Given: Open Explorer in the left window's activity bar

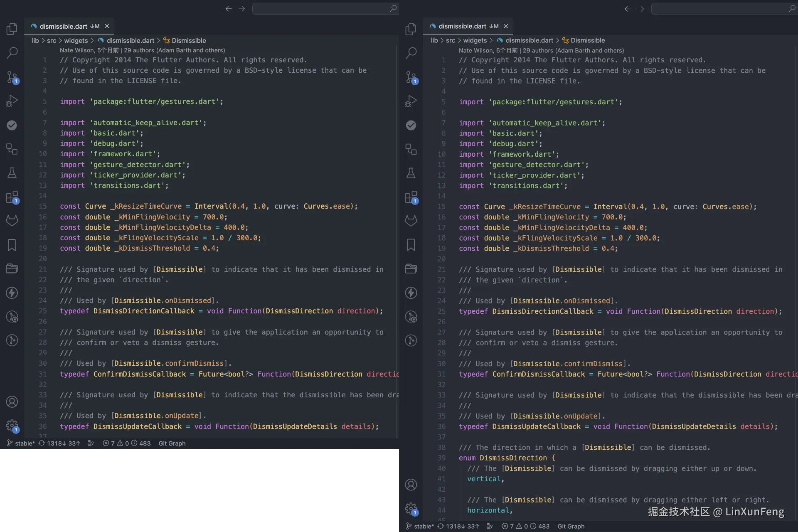Looking at the screenshot, I should (12, 29).
